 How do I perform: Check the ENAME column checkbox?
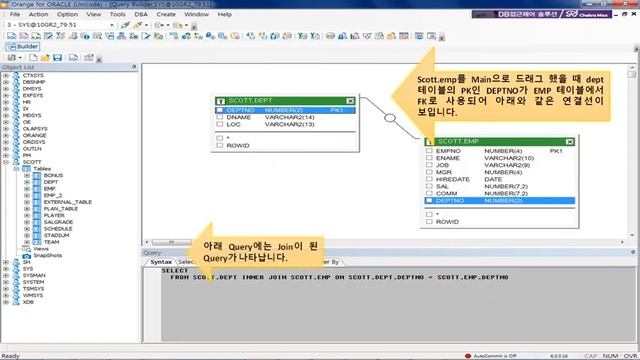point(429,158)
